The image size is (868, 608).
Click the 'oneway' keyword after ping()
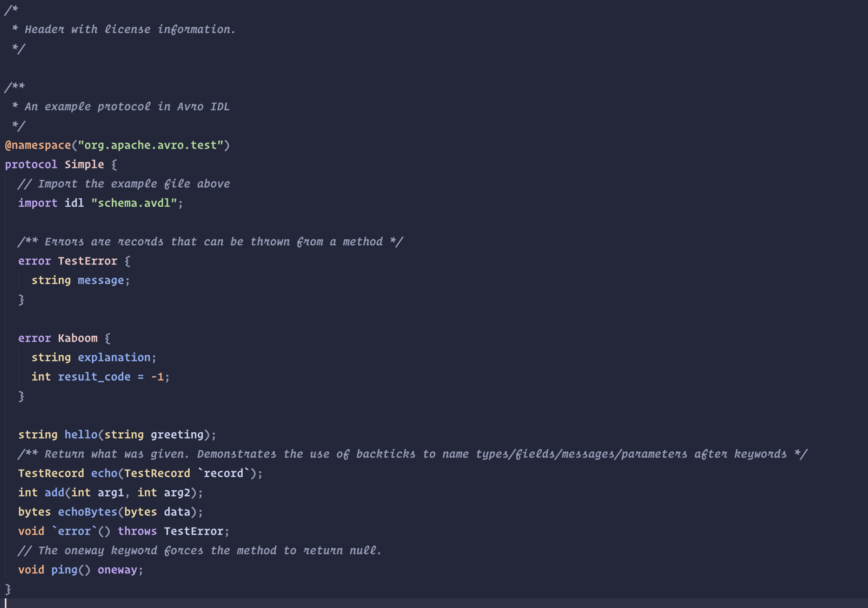click(x=117, y=570)
